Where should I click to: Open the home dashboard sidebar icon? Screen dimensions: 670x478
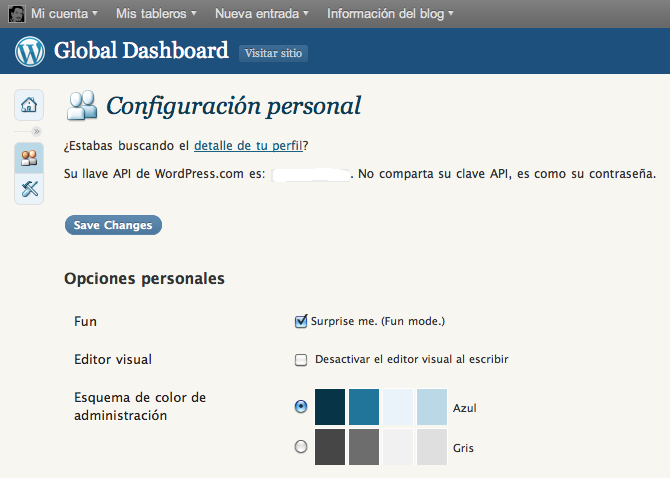[x=29, y=105]
